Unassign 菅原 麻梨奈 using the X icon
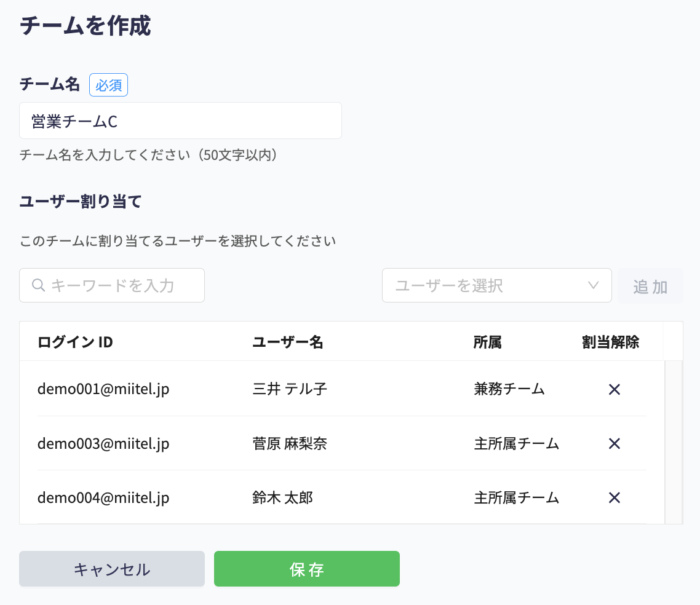Screen dimensions: 700x605 (614, 443)
